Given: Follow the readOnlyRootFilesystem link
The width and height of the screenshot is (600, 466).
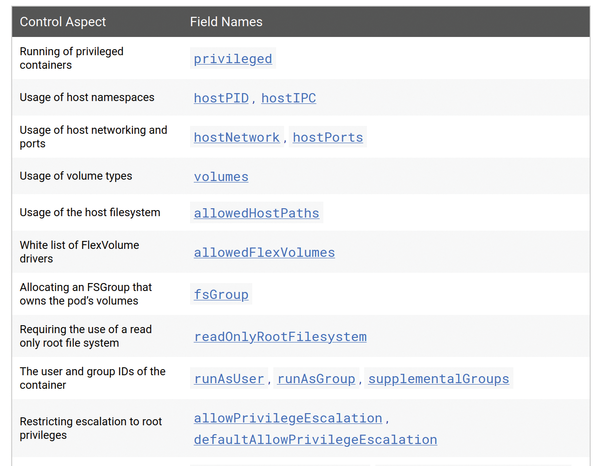Looking at the screenshot, I should [280, 337].
